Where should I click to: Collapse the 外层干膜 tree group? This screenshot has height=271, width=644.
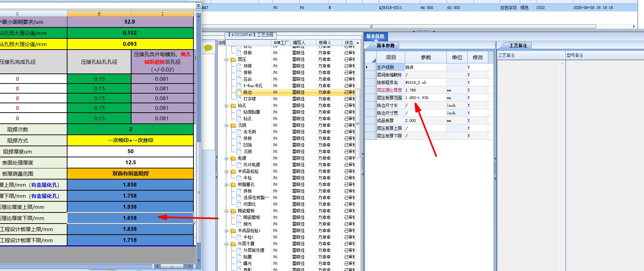click(x=226, y=244)
